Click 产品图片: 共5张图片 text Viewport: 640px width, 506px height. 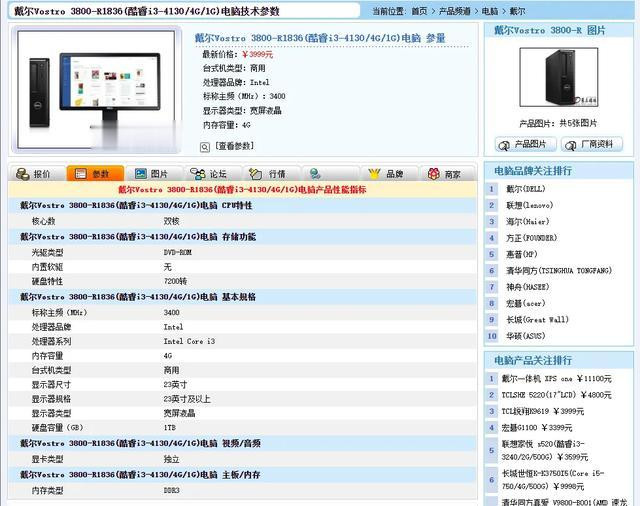(558, 123)
